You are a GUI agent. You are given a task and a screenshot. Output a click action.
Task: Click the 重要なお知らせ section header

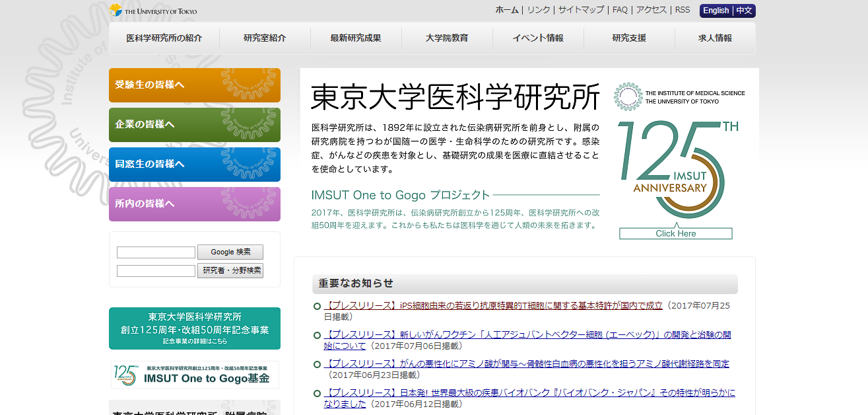tap(525, 283)
